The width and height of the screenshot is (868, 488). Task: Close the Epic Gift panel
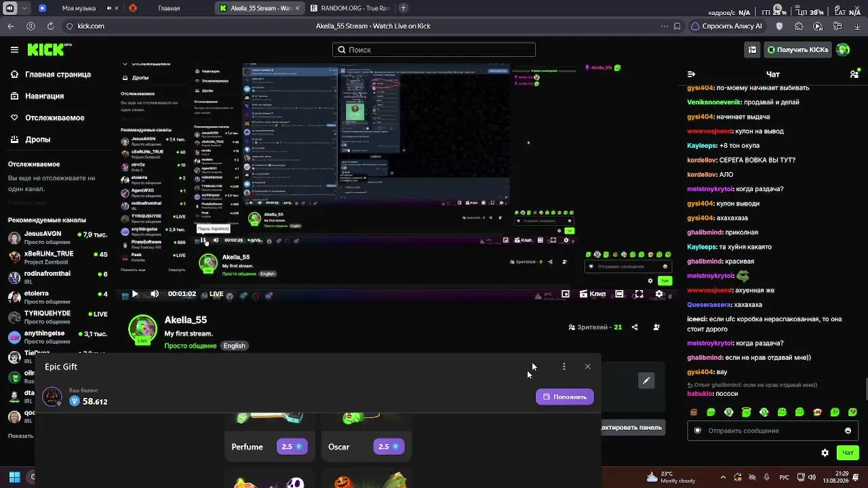(x=588, y=367)
